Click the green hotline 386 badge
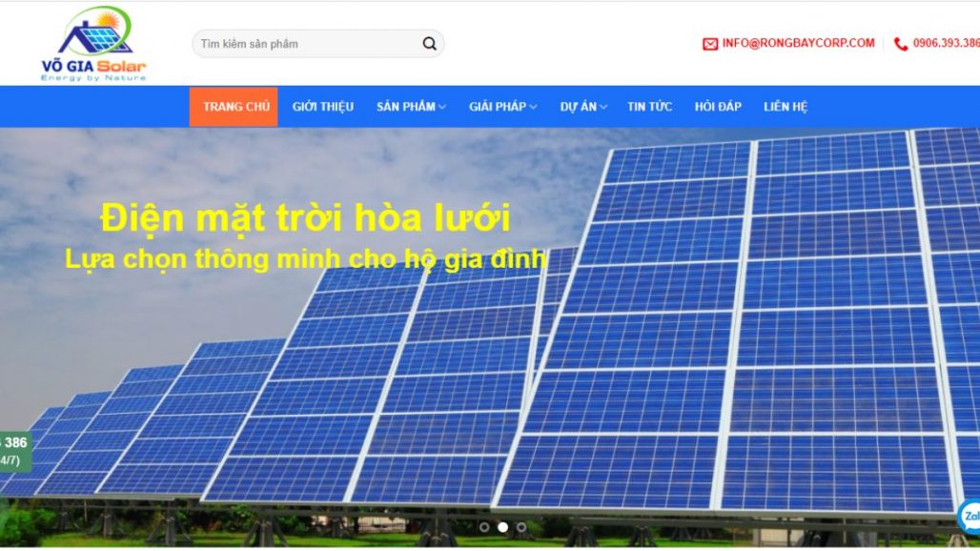The width and height of the screenshot is (980, 551). pyautogui.click(x=15, y=451)
